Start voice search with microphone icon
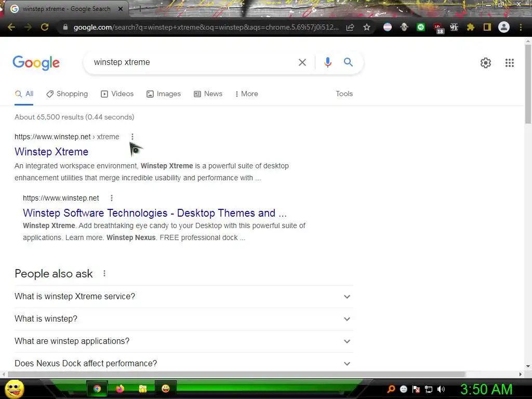Screen dimensions: 532x399 point(327,62)
